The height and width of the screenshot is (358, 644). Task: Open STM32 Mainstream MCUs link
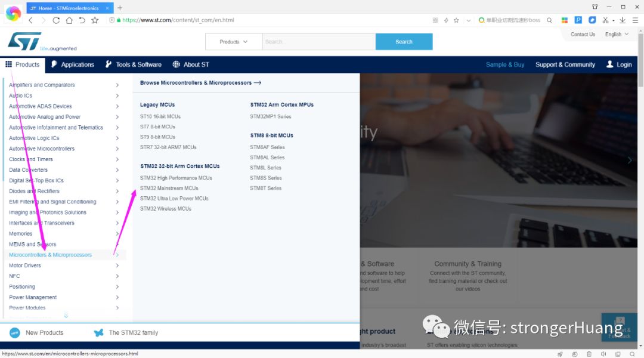point(169,188)
